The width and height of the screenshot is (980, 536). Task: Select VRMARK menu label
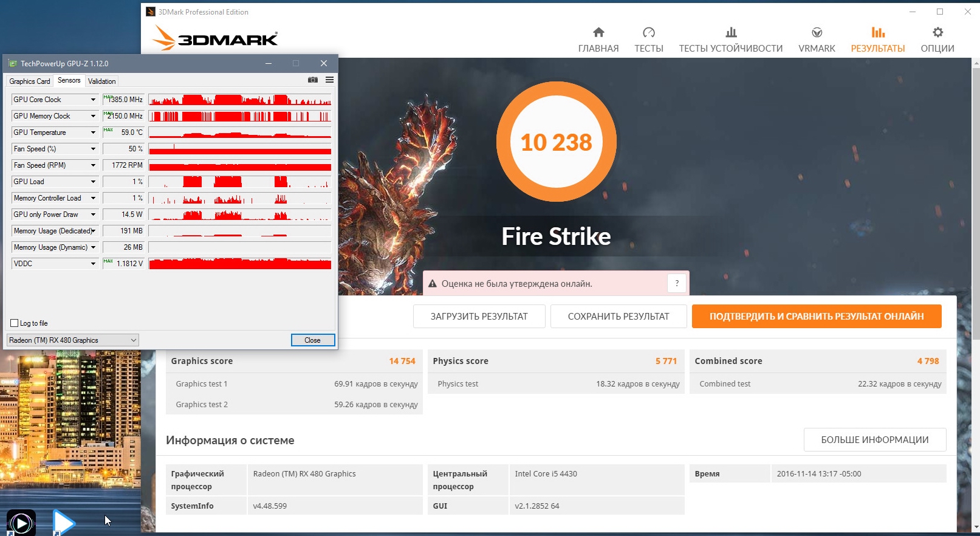[x=817, y=49]
